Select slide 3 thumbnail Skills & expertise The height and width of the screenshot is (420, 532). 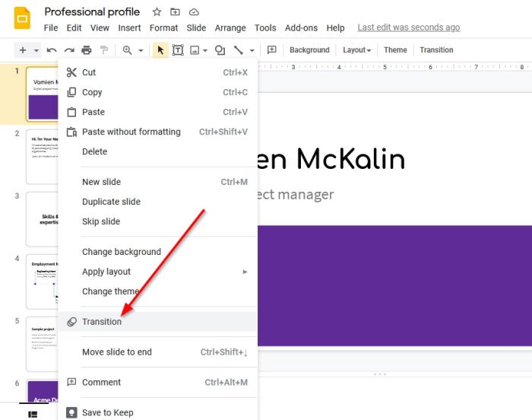pos(42,219)
